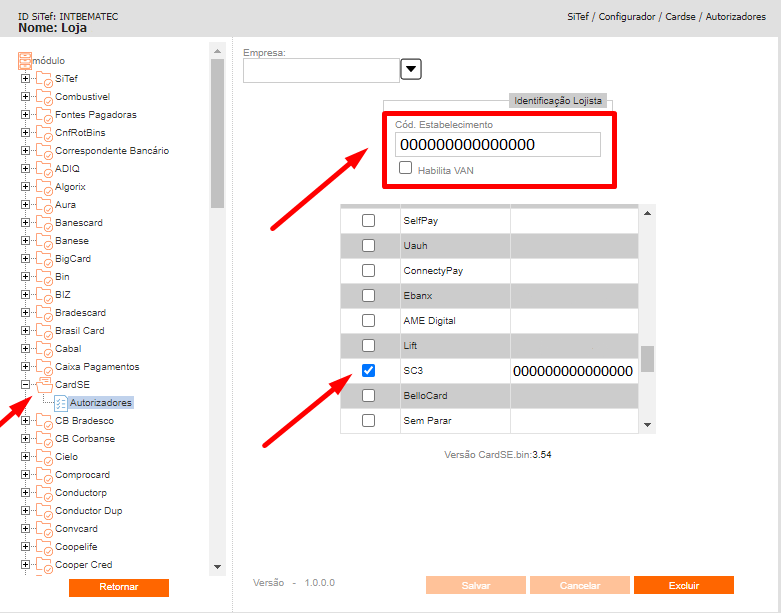
Task: Click the BIZ folder icon
Action: 44,294
